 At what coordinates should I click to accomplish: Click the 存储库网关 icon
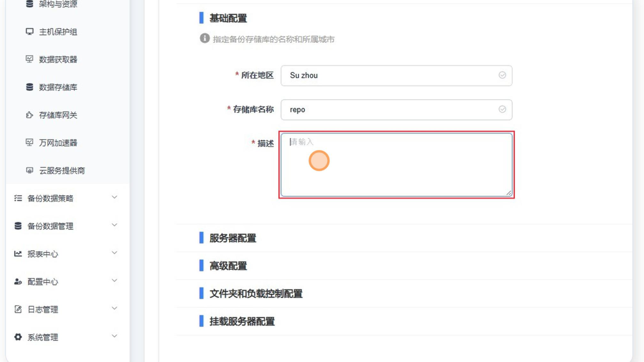click(x=30, y=115)
